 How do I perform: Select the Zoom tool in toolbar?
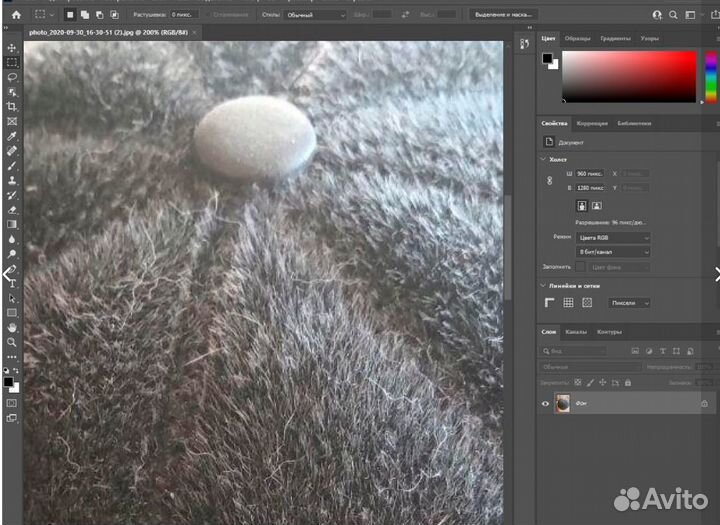coord(12,342)
